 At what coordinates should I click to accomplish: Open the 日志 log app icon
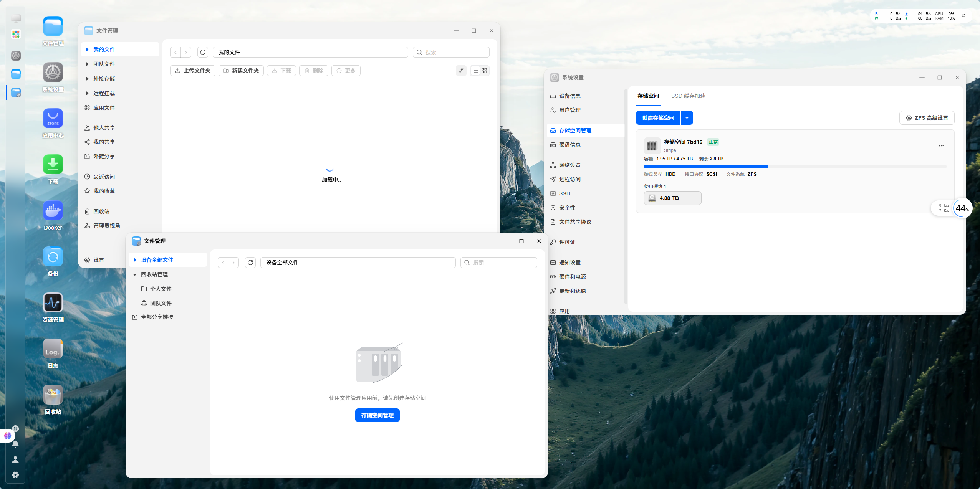point(53,349)
